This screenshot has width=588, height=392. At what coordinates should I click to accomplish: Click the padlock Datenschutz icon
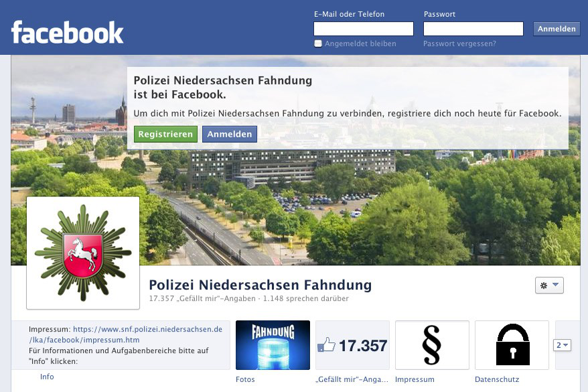[512, 344]
